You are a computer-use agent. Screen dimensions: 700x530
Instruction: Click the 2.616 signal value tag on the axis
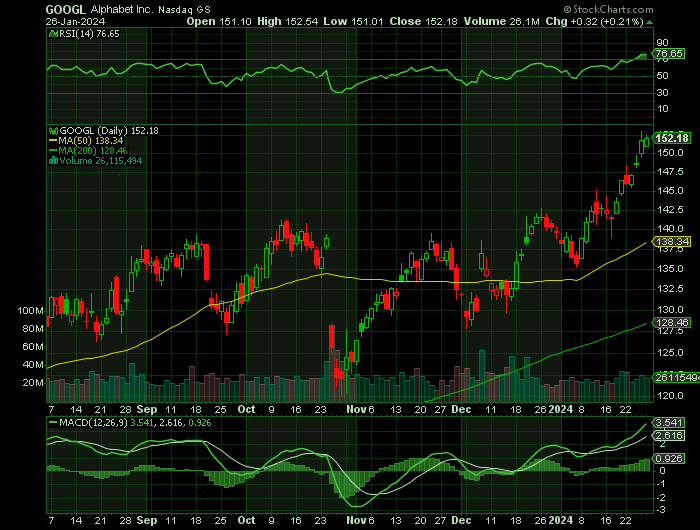[669, 436]
